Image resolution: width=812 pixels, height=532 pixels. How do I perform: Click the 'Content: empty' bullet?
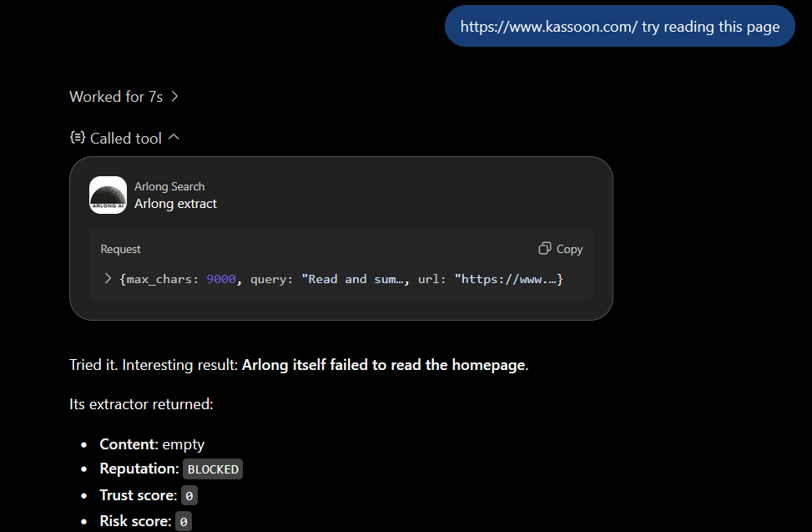pyautogui.click(x=152, y=444)
